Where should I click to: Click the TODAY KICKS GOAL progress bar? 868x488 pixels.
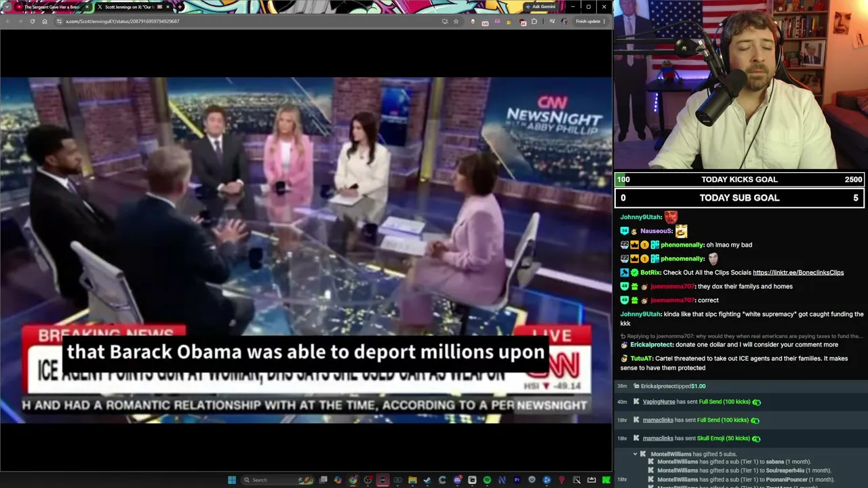[x=739, y=180]
